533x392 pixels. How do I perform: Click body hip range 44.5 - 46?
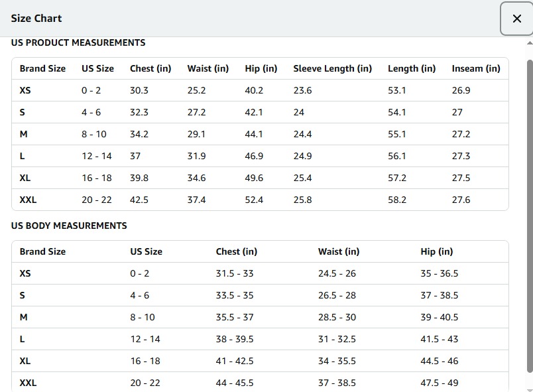tap(439, 361)
